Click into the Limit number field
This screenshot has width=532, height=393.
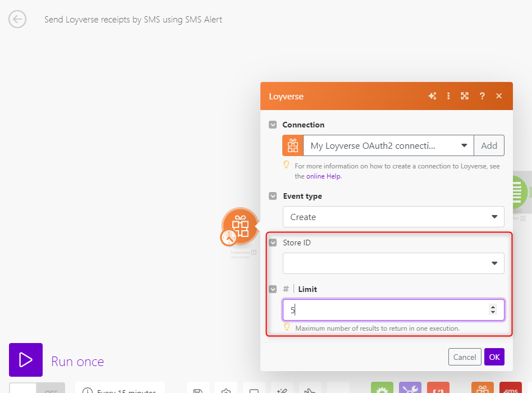pyautogui.click(x=384, y=309)
